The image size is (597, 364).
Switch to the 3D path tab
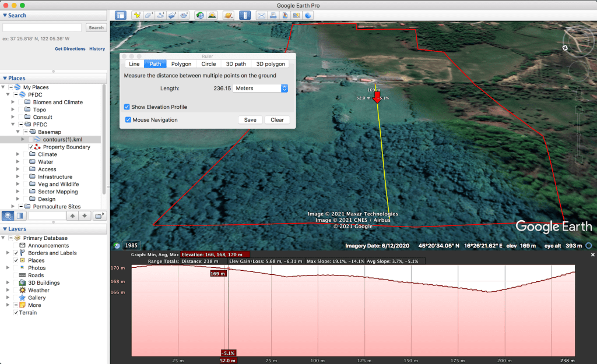(x=236, y=64)
